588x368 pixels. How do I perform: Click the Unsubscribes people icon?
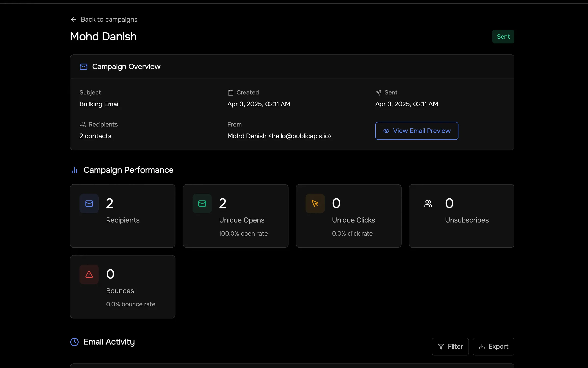tap(428, 203)
